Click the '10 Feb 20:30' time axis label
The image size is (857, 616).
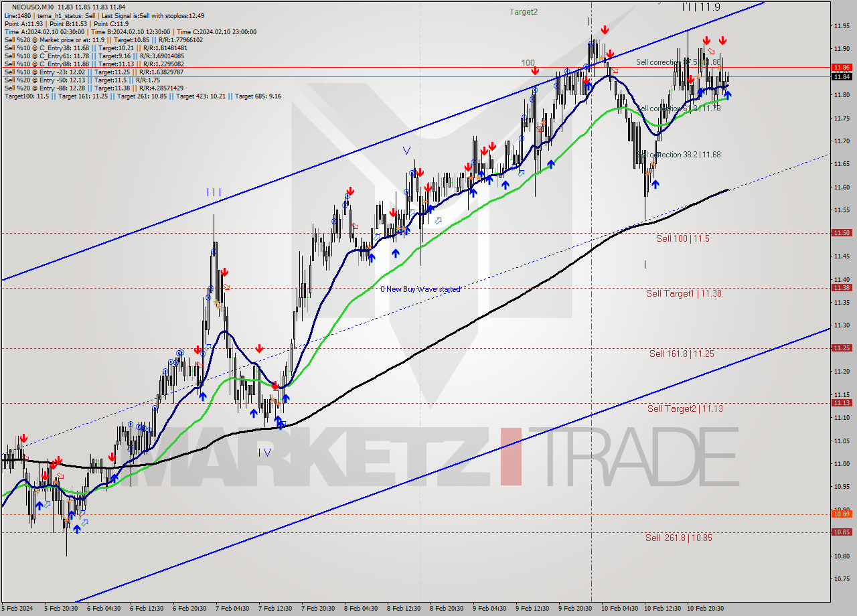point(706,609)
